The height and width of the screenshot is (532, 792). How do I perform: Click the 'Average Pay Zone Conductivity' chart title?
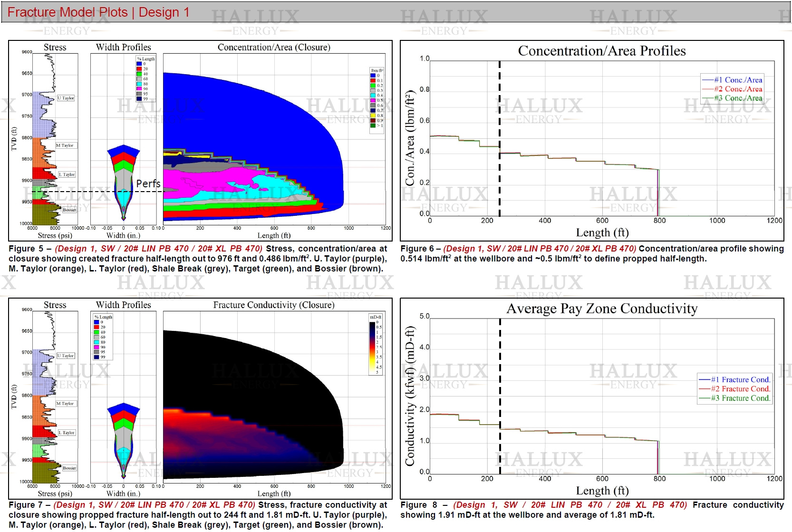[x=601, y=309]
